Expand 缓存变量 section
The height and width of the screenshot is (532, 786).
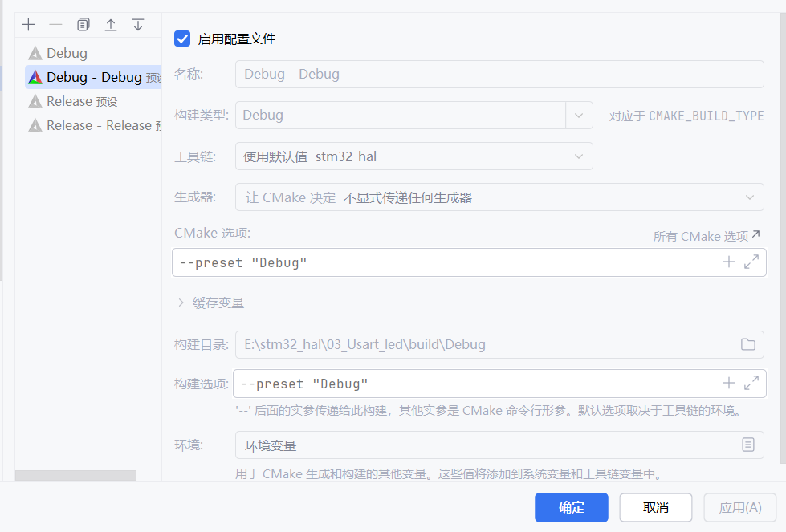[181, 303]
